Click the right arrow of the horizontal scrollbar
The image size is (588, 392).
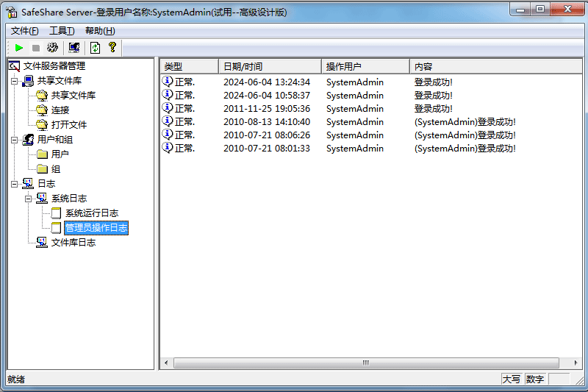click(576, 363)
